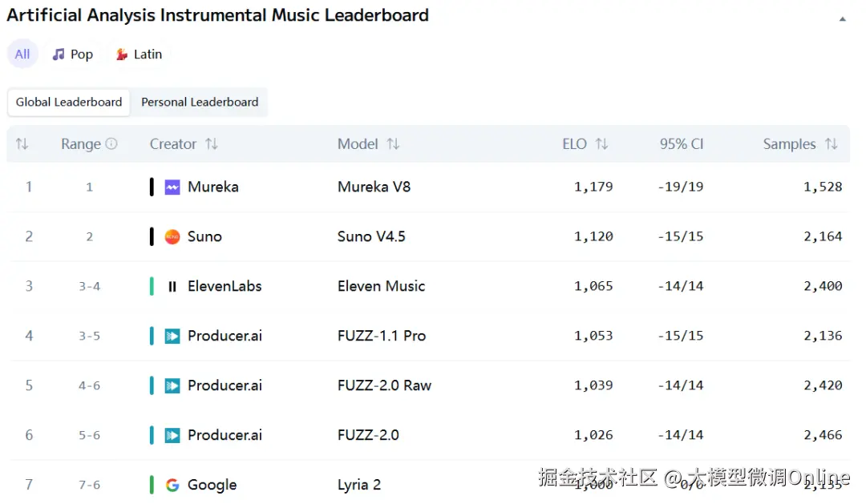The height and width of the screenshot is (504, 866).
Task: Click the Eleven Music model name
Action: pos(381,287)
